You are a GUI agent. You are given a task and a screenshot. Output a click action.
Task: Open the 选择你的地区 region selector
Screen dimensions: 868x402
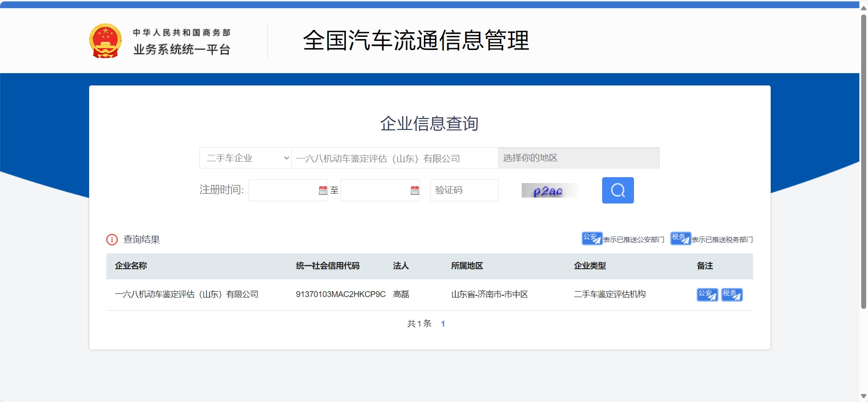coord(579,158)
